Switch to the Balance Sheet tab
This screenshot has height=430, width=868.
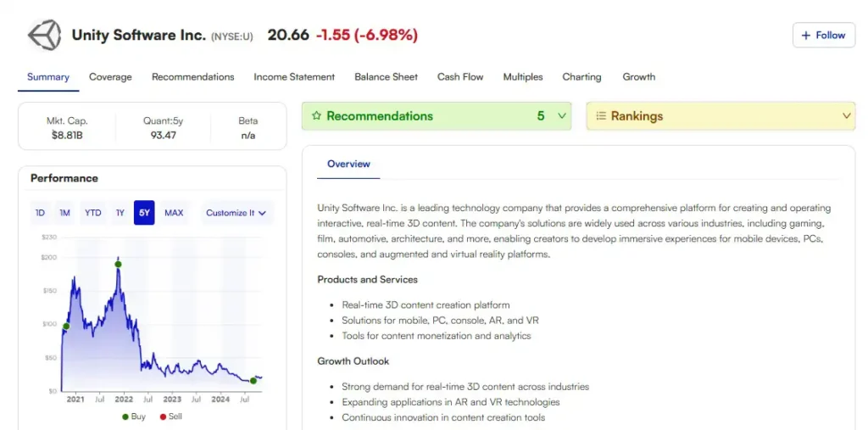tap(386, 77)
